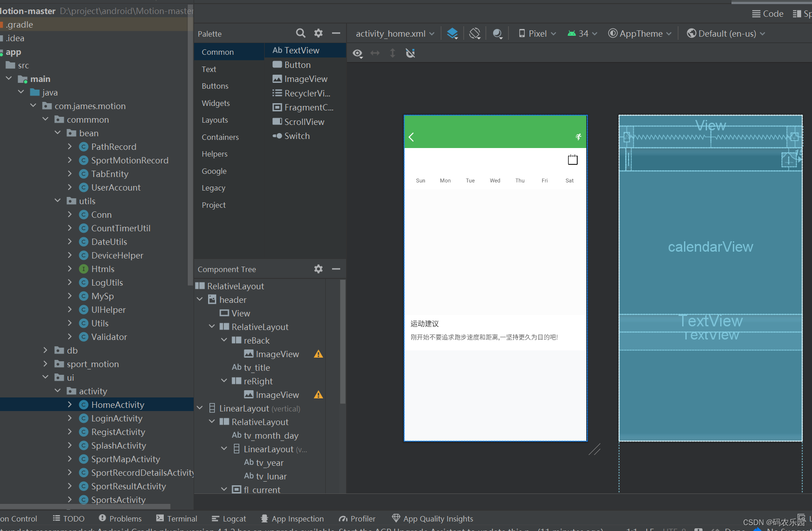Select the Switch component in the Palette
The image size is (812, 531).
[x=296, y=136]
